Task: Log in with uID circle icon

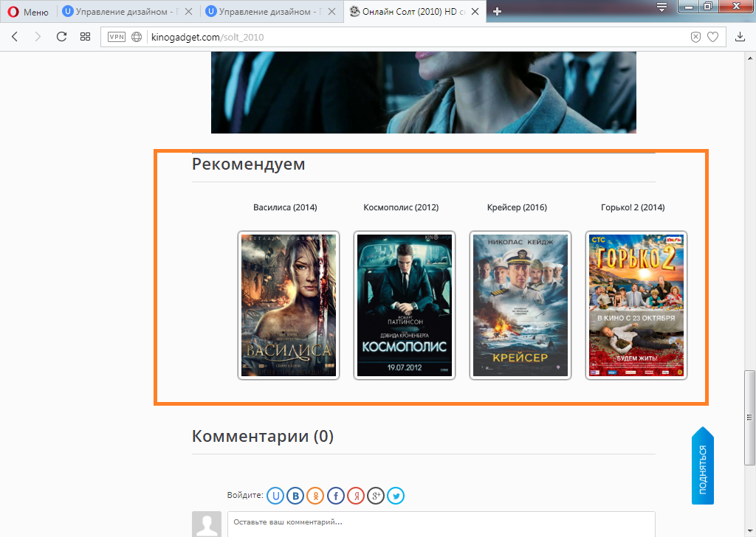Action: [275, 496]
